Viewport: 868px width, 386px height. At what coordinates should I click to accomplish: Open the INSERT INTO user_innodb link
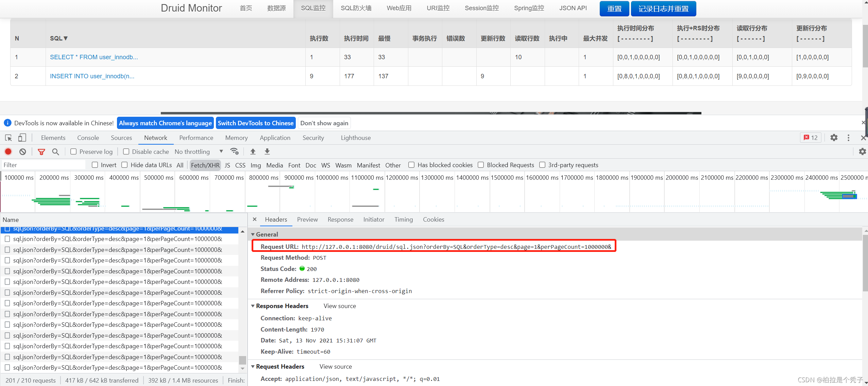click(x=92, y=76)
